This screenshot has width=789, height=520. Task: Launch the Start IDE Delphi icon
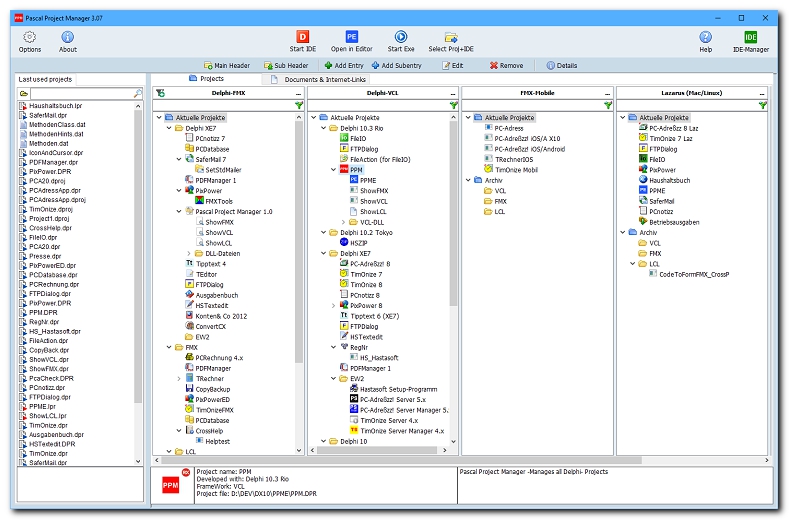302,36
